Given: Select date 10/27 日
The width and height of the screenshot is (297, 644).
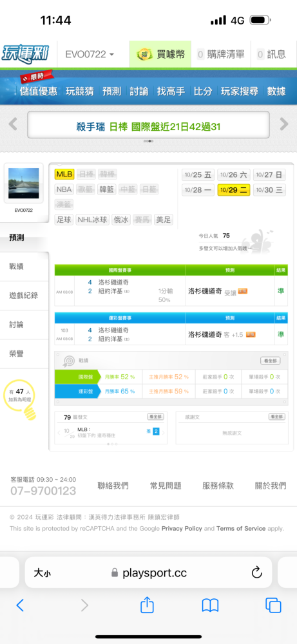Looking at the screenshot, I should pyautogui.click(x=269, y=175).
